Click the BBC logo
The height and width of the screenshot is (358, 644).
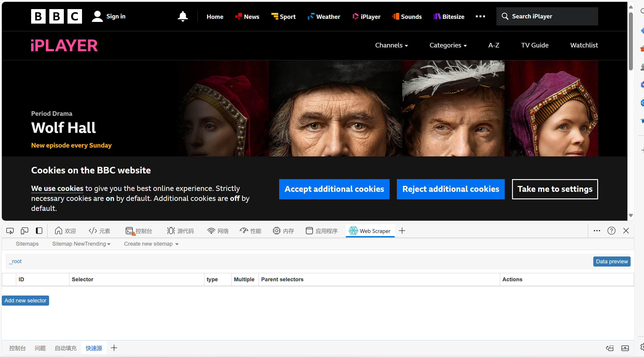coord(57,17)
